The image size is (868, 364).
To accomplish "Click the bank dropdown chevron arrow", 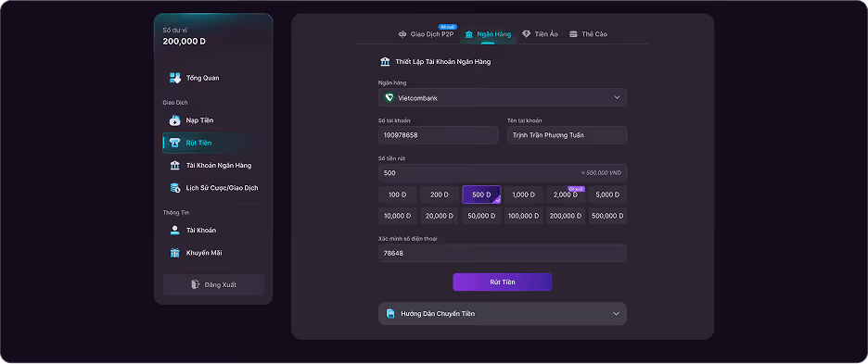I will [618, 97].
